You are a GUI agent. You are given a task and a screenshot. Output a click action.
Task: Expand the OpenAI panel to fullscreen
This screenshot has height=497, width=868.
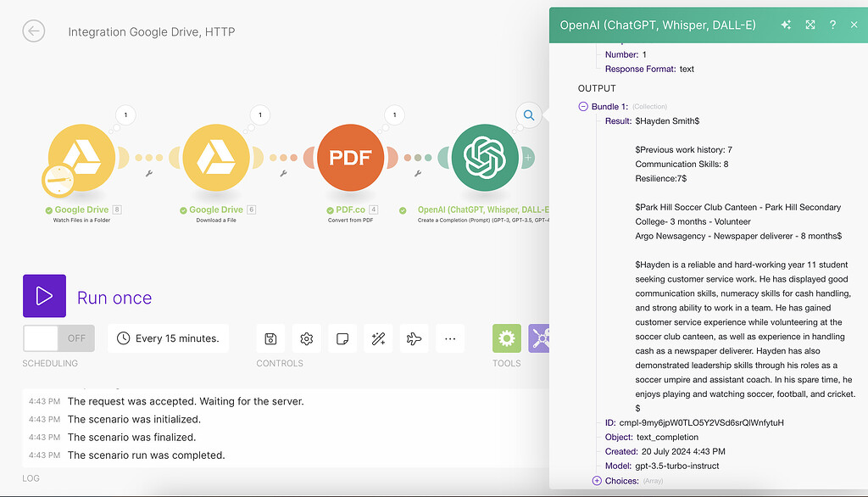810,25
